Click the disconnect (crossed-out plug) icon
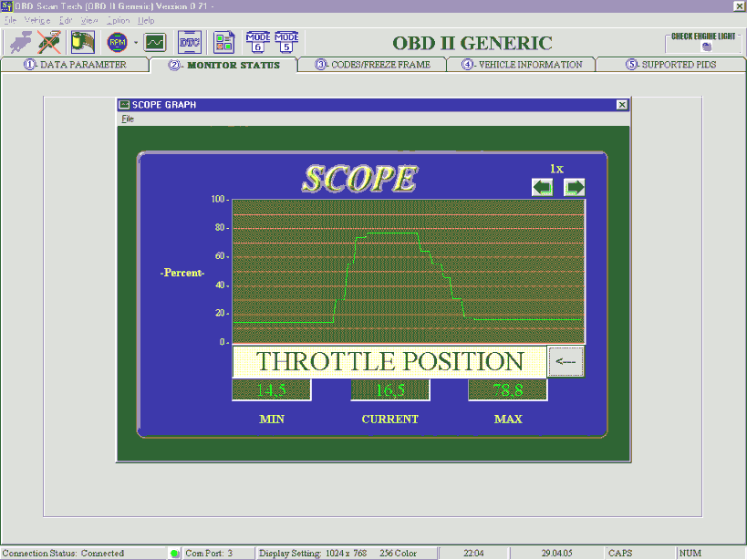 point(50,42)
